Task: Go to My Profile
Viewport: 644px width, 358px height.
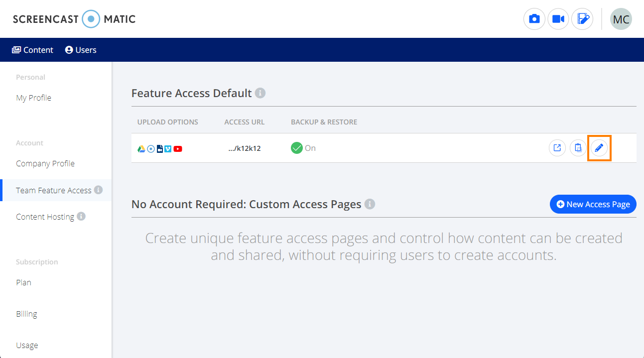Action: tap(33, 98)
